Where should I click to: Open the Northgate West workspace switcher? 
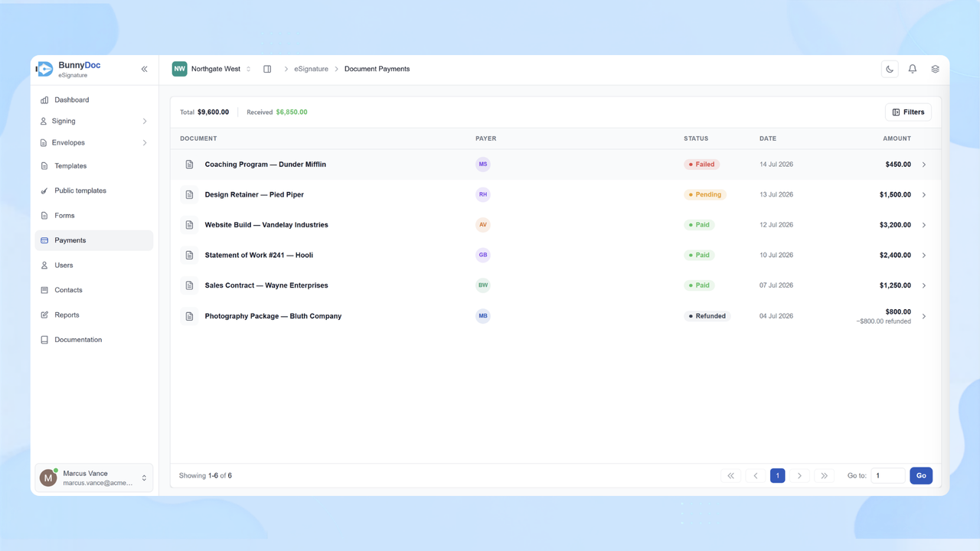(212, 69)
